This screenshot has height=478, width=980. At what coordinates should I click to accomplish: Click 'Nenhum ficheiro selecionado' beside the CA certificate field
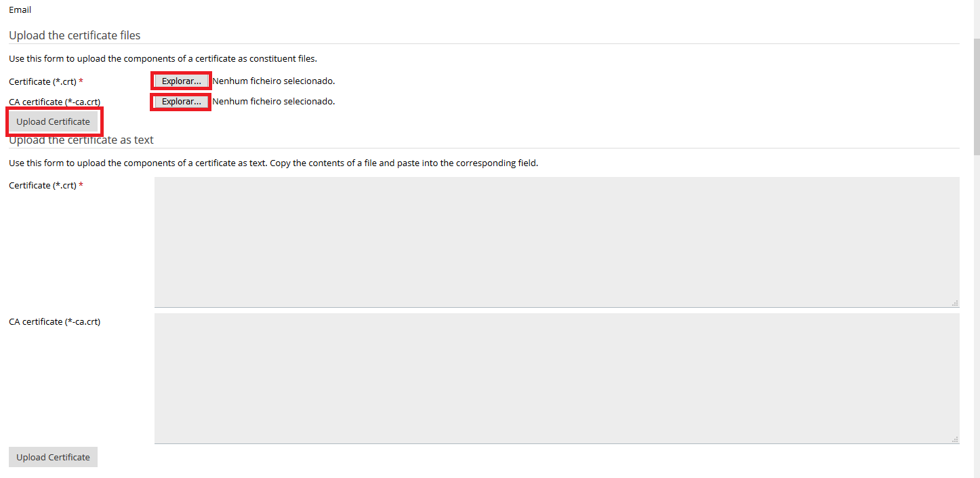(x=274, y=102)
